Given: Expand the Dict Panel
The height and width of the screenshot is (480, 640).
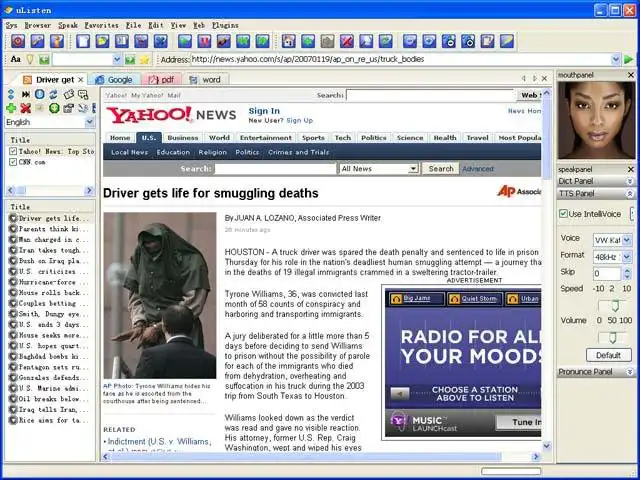Looking at the screenshot, I should point(630,181).
